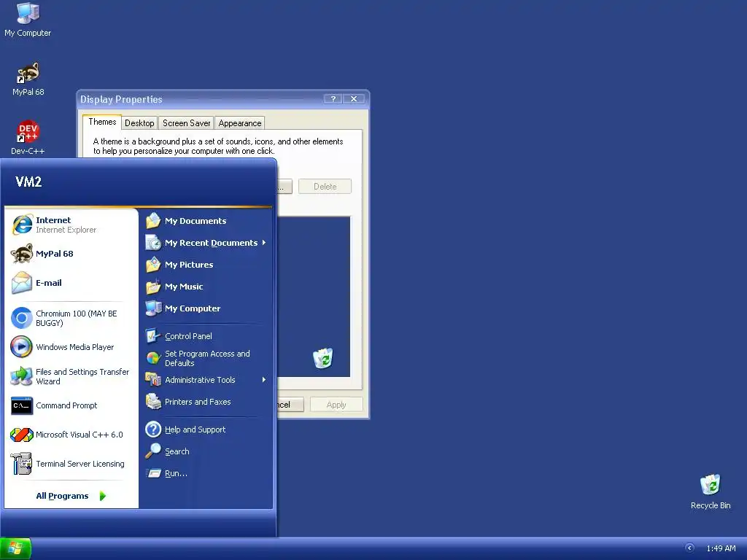
Task: Switch to Screen Saver tab
Action: [186, 123]
